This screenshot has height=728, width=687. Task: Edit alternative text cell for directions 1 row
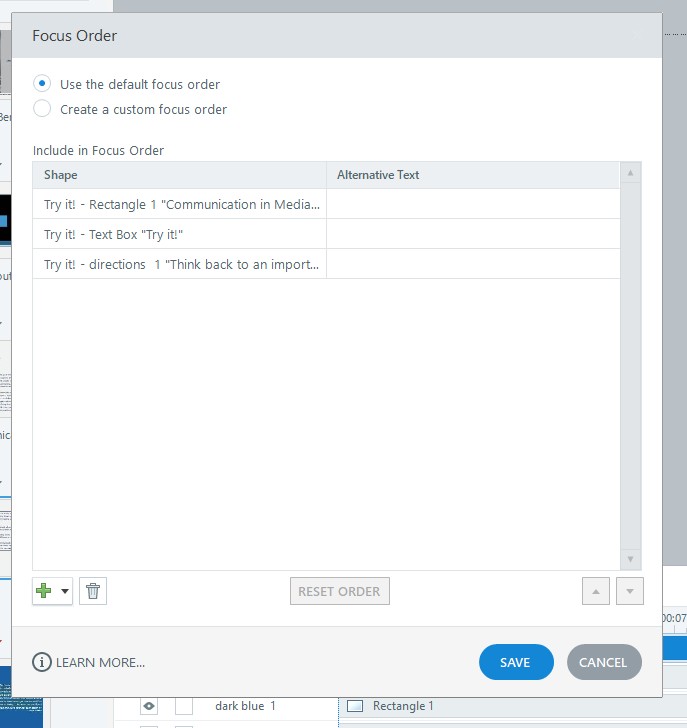pyautogui.click(x=473, y=264)
